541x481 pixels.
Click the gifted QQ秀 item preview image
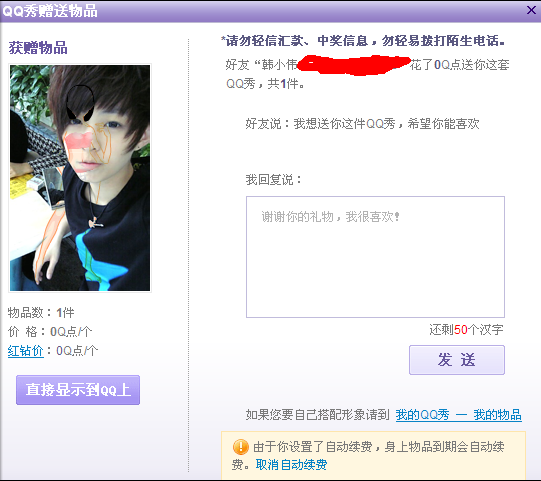pyautogui.click(x=80, y=178)
